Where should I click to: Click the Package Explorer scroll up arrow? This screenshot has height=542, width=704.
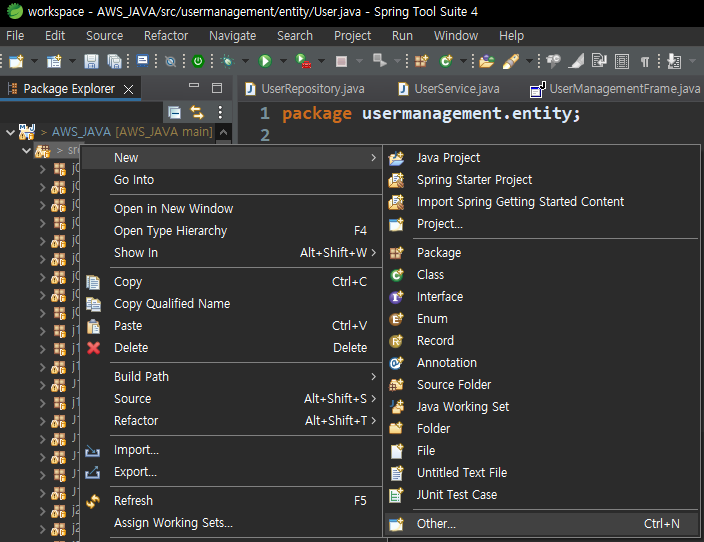tap(224, 132)
